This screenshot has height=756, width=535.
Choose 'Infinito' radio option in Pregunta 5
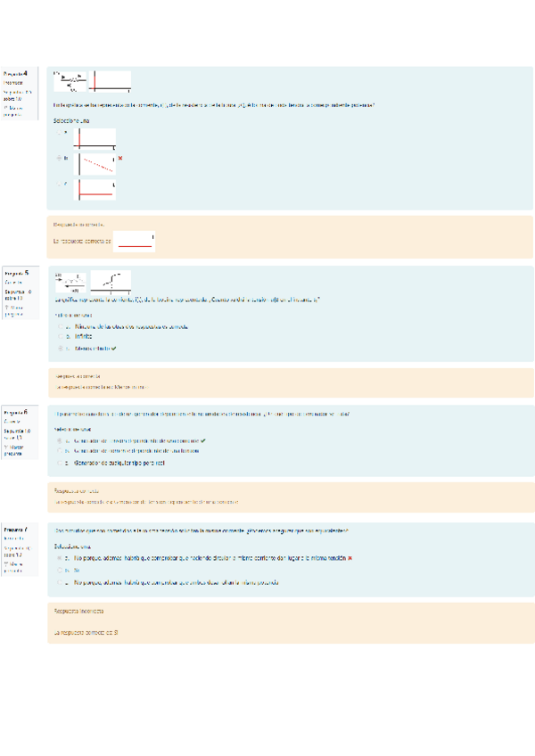coord(60,337)
